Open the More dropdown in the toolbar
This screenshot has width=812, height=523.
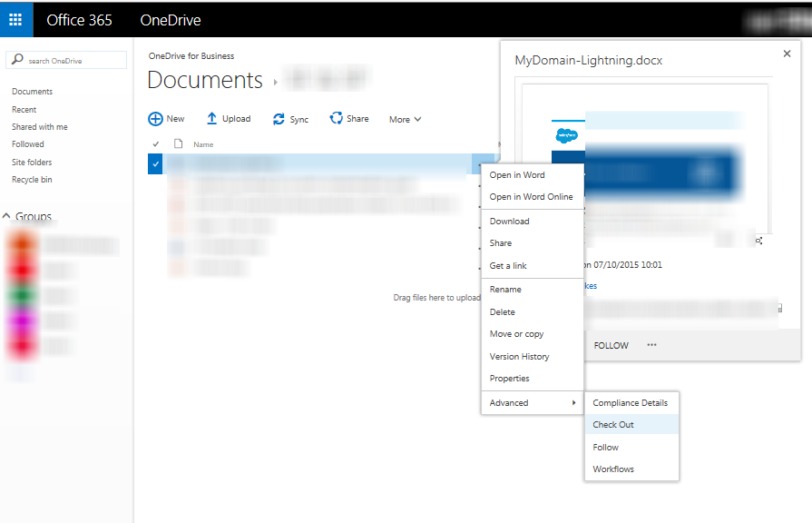[x=404, y=118]
